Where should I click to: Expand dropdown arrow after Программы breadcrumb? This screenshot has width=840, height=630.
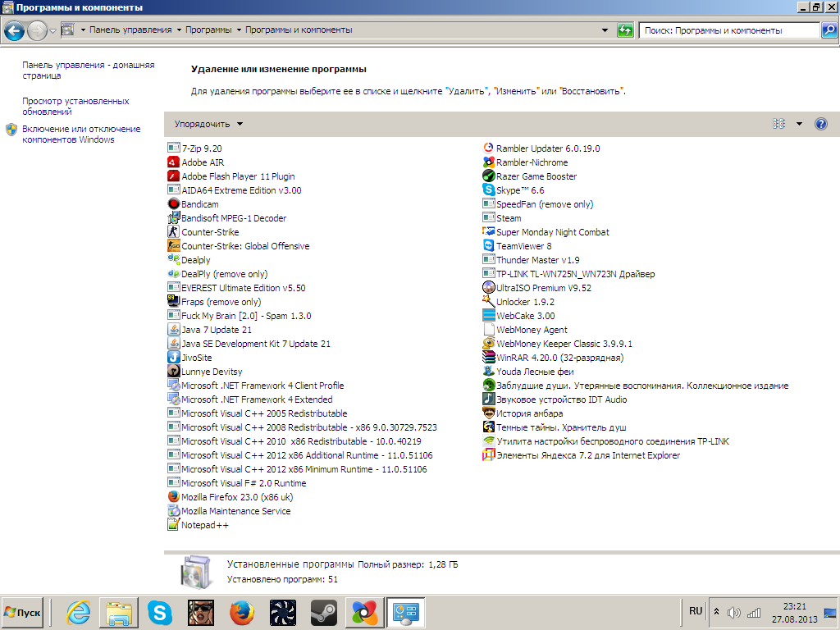click(x=239, y=30)
